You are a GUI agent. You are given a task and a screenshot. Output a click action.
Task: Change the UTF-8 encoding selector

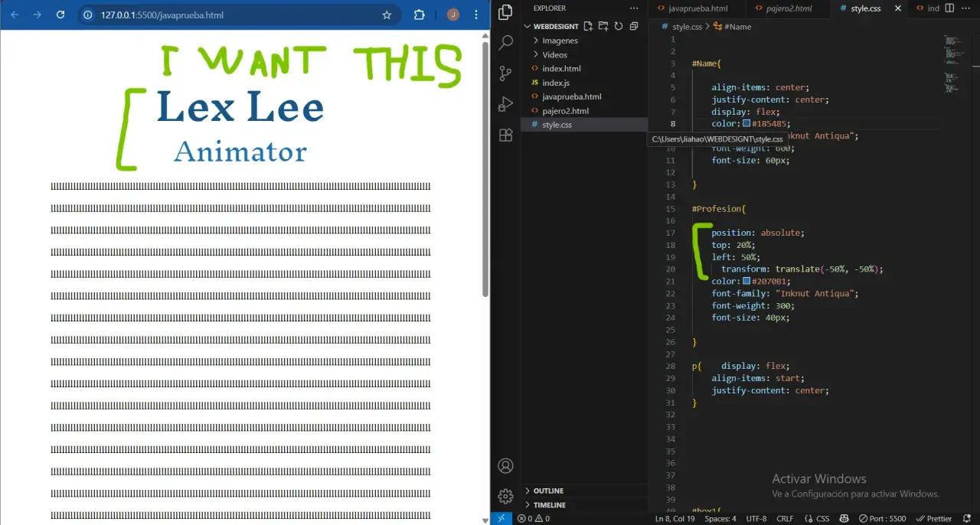pyautogui.click(x=756, y=519)
